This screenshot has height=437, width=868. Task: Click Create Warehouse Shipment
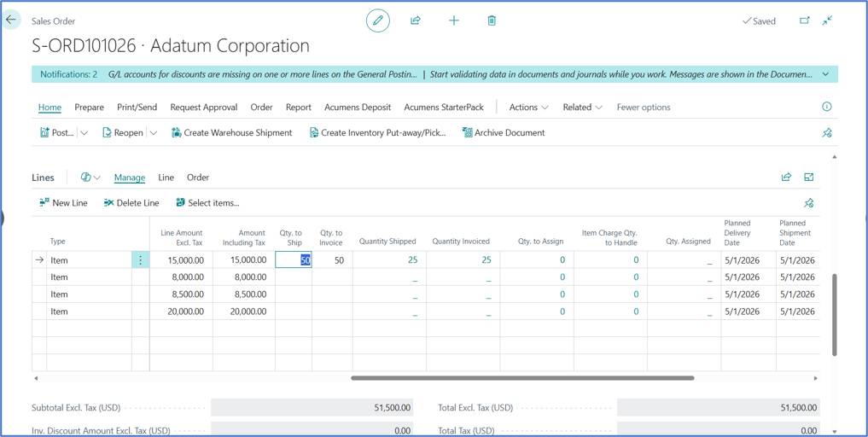(x=232, y=133)
